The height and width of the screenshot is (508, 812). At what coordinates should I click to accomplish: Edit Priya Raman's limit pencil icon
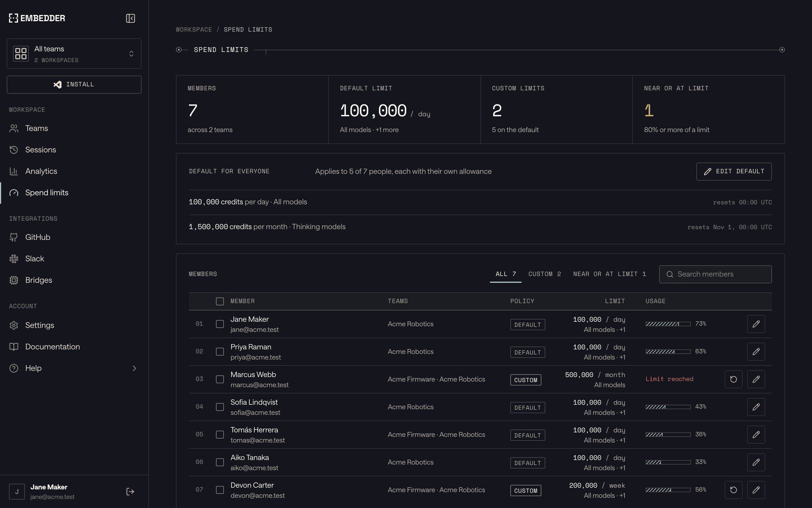coord(756,351)
